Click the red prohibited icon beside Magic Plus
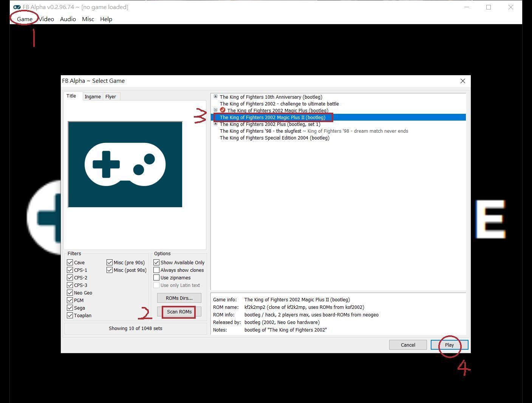Screen dimensions: 532x403 (223, 110)
